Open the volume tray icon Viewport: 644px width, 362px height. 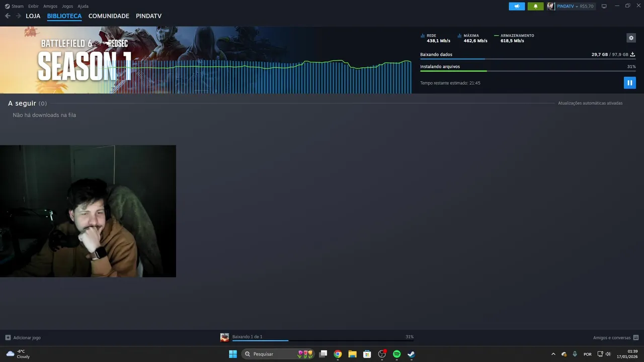(x=608, y=354)
